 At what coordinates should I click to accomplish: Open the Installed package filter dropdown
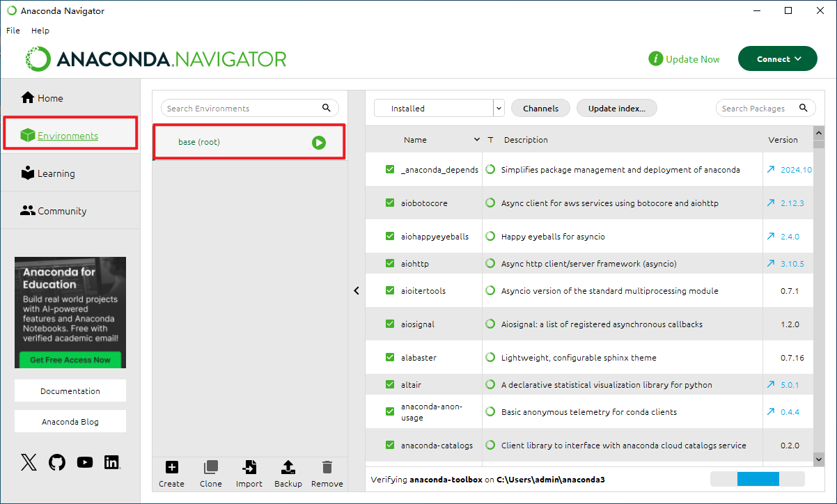click(x=439, y=108)
